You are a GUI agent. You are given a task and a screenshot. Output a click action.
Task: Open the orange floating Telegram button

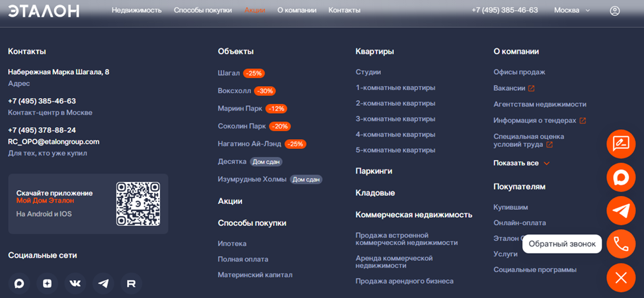[621, 211]
